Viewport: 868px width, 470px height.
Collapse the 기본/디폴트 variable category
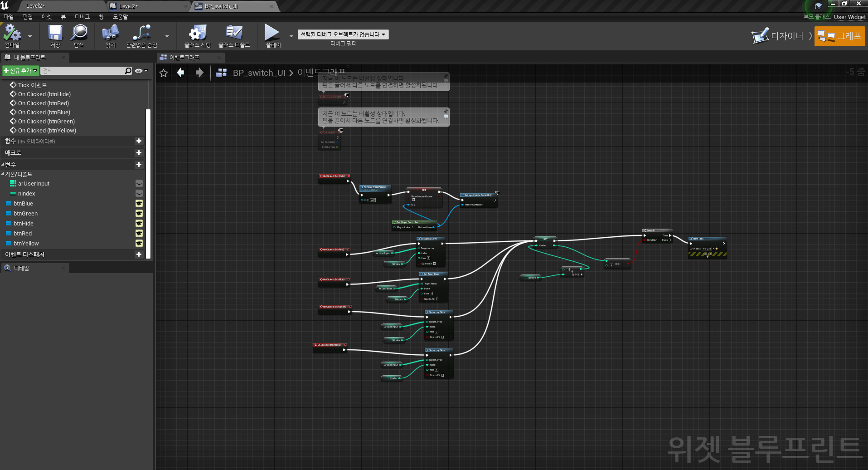click(x=3, y=174)
